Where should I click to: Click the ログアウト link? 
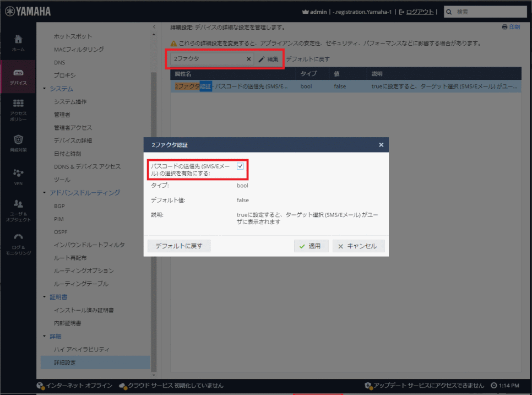click(420, 12)
